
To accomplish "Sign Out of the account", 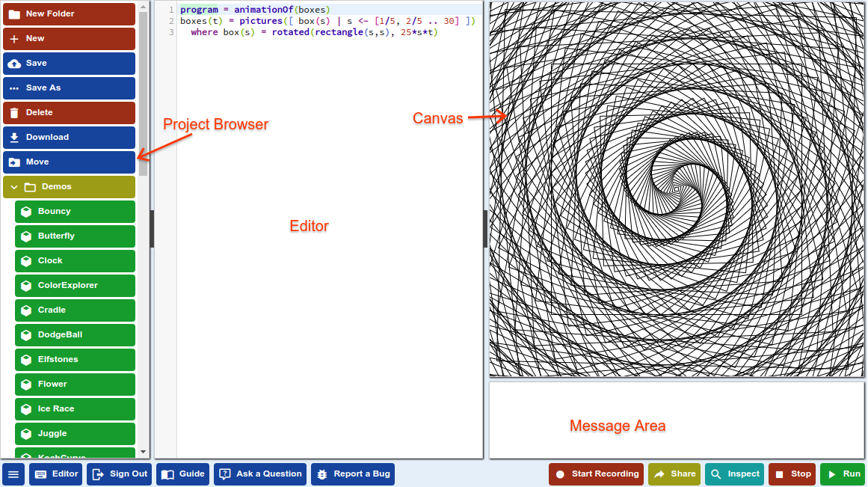I will point(119,474).
